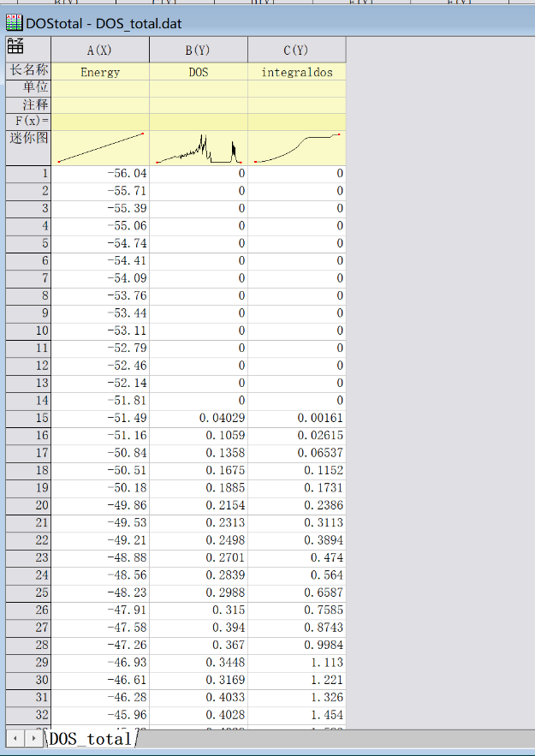This screenshot has width=535, height=756.
Task: Click the select-all worksheet corner icon
Action: (x=15, y=49)
